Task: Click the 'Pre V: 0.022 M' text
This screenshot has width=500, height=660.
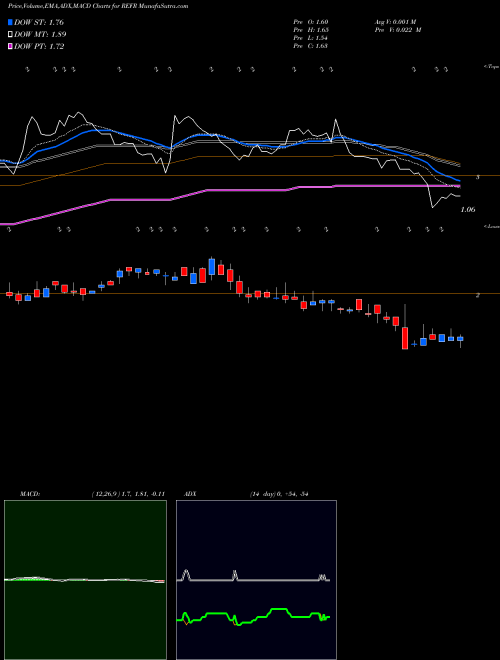Action: point(398,30)
